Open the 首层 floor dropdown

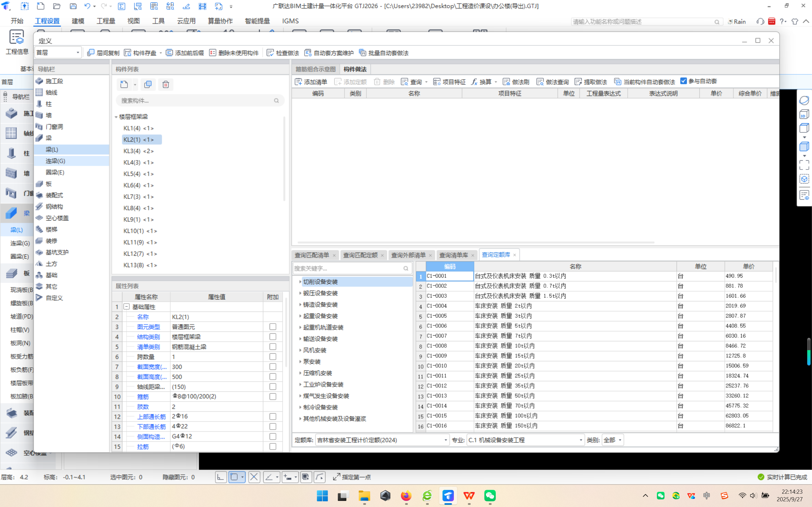(58, 53)
